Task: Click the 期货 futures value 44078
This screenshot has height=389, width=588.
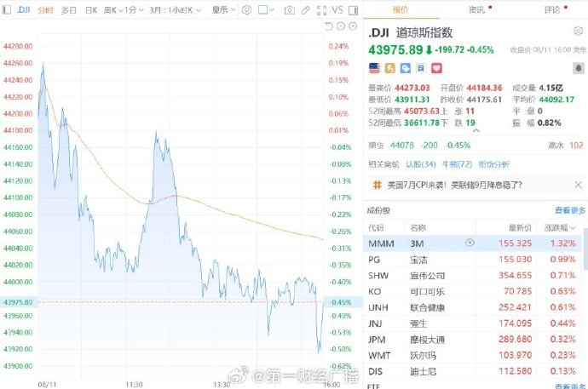Action: (402, 146)
